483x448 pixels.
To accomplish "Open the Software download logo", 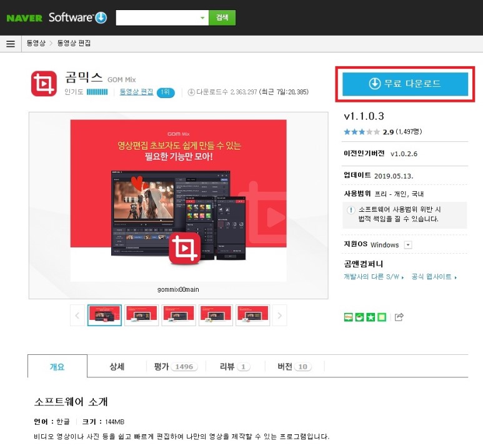I will (77, 17).
